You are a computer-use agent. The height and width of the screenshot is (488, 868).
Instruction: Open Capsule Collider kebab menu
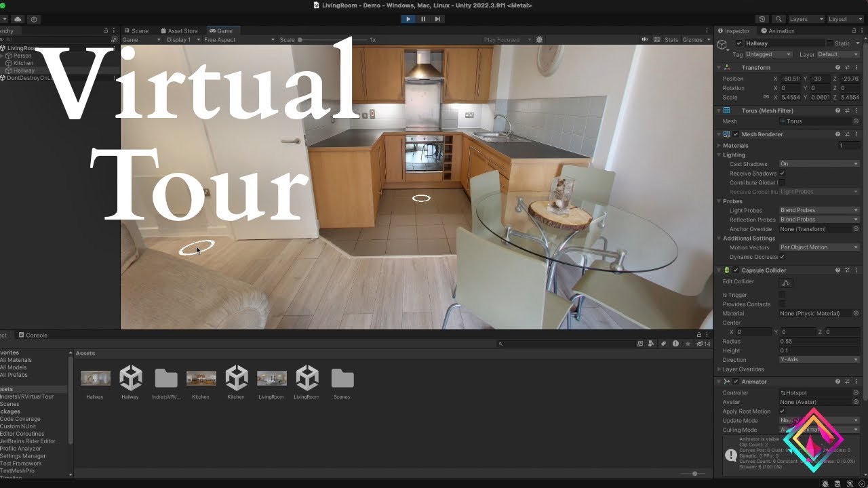pos(856,270)
